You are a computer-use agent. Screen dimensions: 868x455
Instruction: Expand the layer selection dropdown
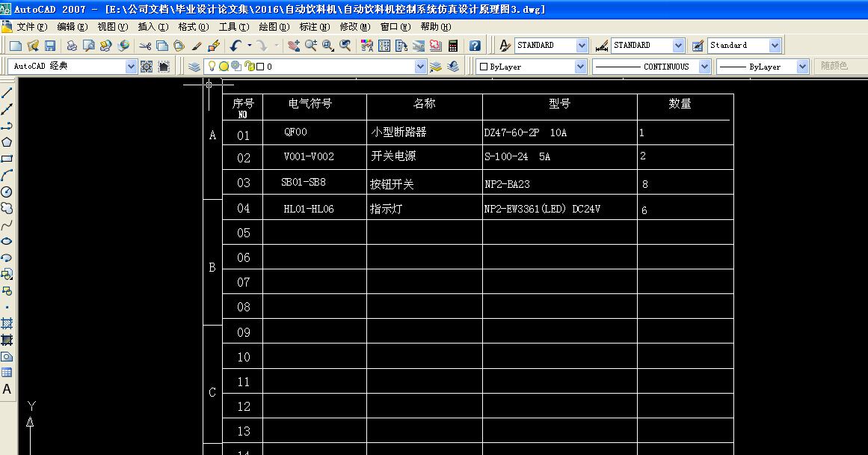click(419, 66)
